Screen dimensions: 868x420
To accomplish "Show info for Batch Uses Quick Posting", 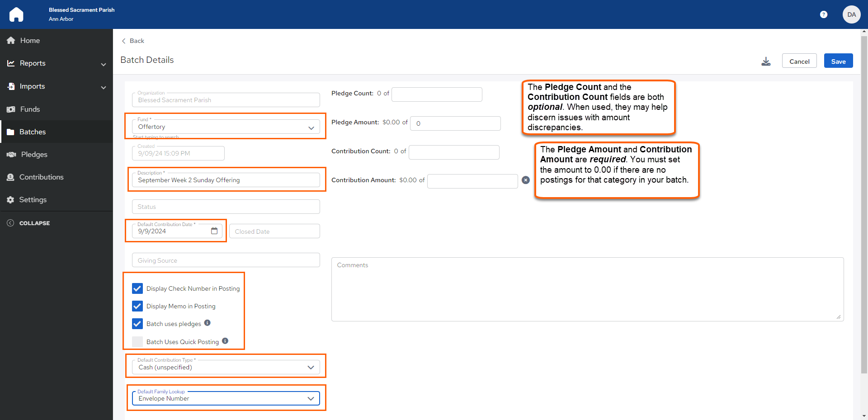I will coord(225,341).
